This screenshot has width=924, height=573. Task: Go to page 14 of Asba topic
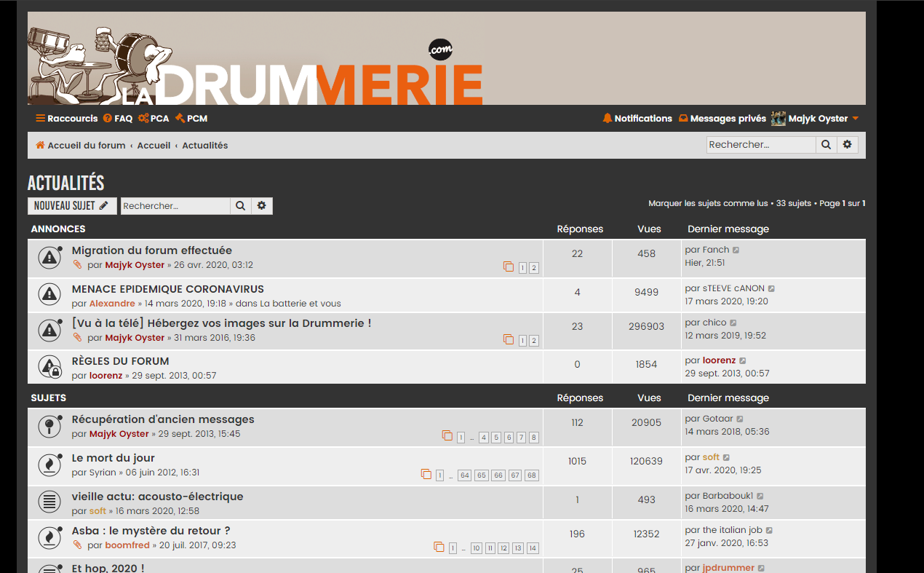(533, 548)
